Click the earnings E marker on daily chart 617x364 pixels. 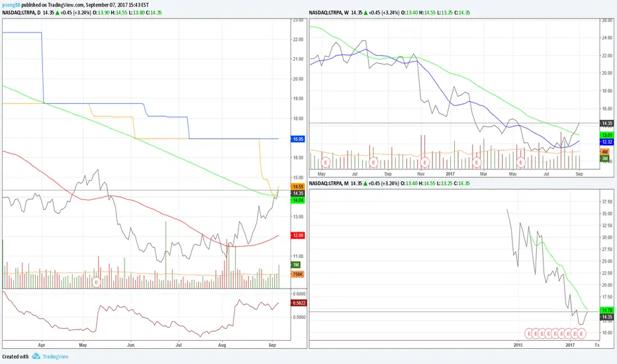coord(96,282)
